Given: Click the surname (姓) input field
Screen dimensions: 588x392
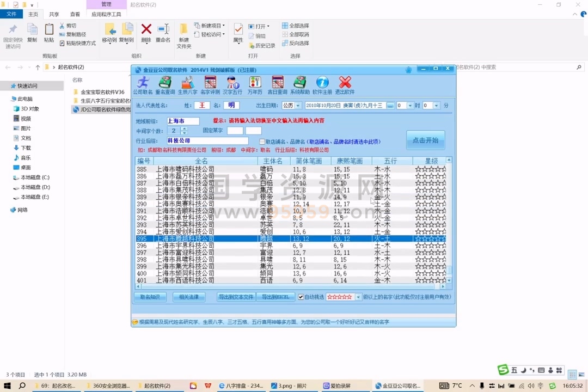Looking at the screenshot, I should (x=202, y=106).
